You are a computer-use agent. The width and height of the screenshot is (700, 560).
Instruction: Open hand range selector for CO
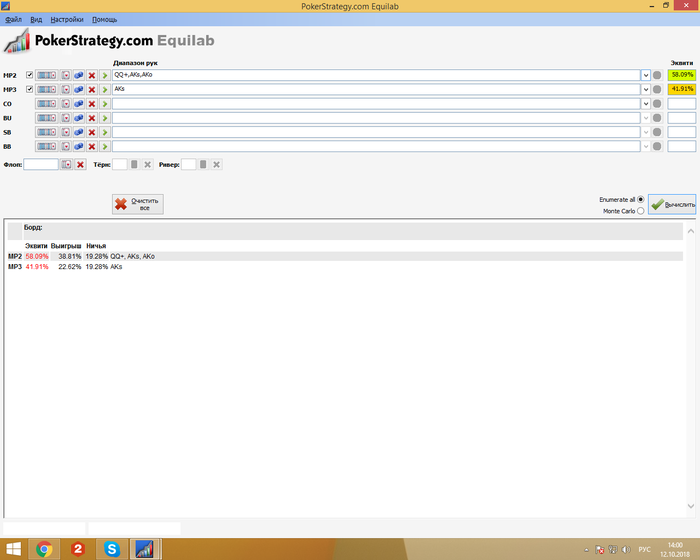point(46,104)
